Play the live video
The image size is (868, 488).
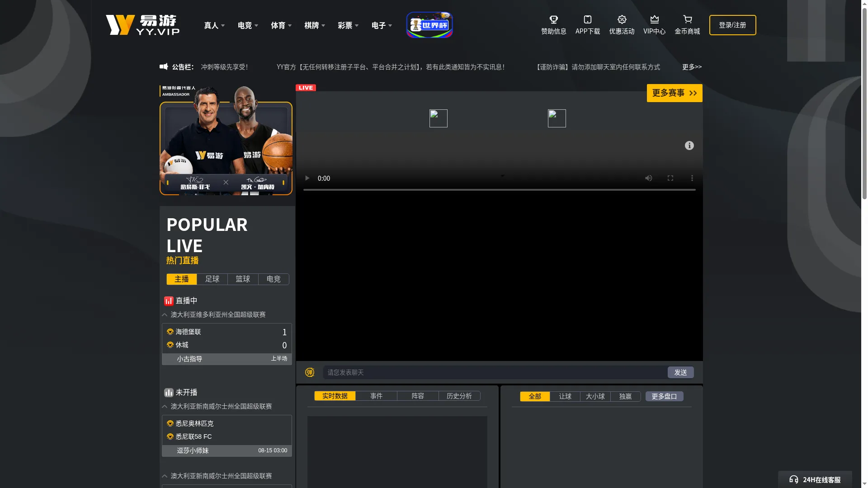(x=307, y=178)
